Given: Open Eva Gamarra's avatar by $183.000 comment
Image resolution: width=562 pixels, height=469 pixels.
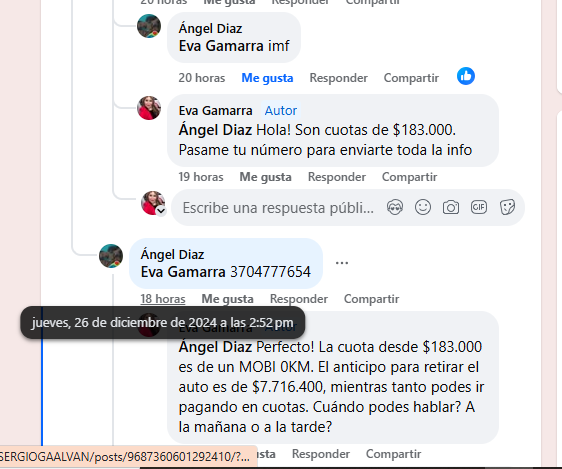Looking at the screenshot, I should pos(149,108).
